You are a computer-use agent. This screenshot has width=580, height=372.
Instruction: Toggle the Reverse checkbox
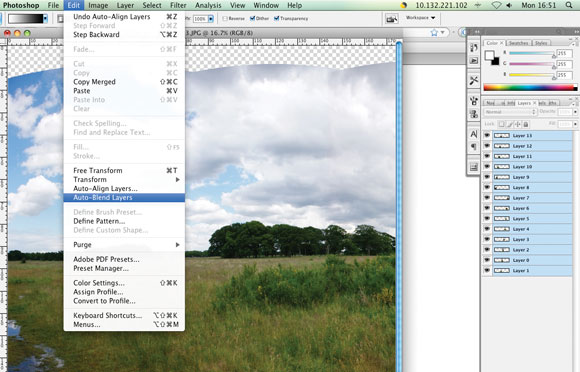tap(225, 18)
